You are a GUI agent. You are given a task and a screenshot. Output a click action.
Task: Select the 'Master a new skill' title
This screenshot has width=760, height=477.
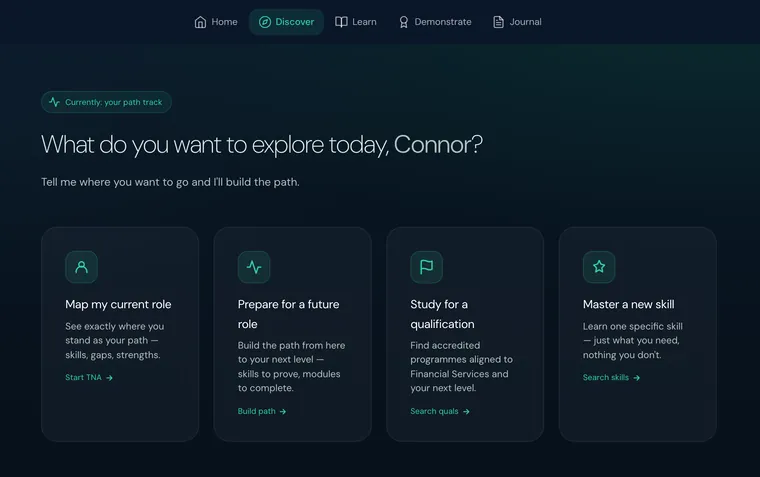pyautogui.click(x=629, y=304)
